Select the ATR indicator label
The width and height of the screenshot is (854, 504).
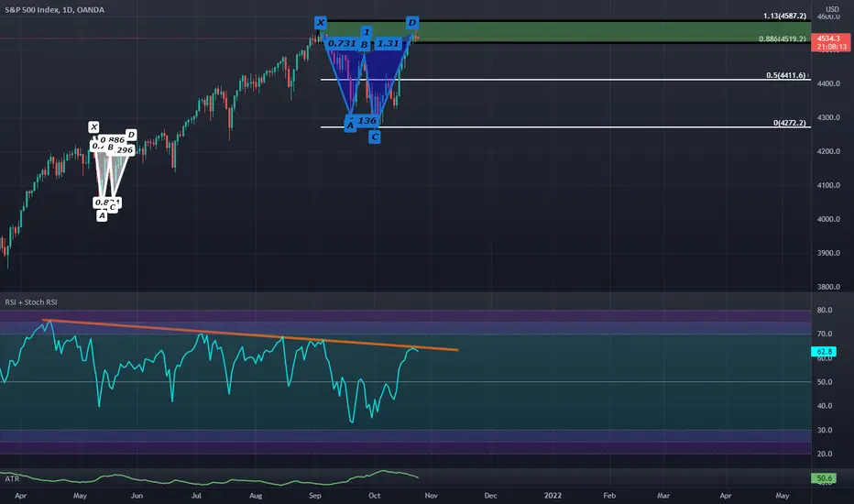point(12,479)
